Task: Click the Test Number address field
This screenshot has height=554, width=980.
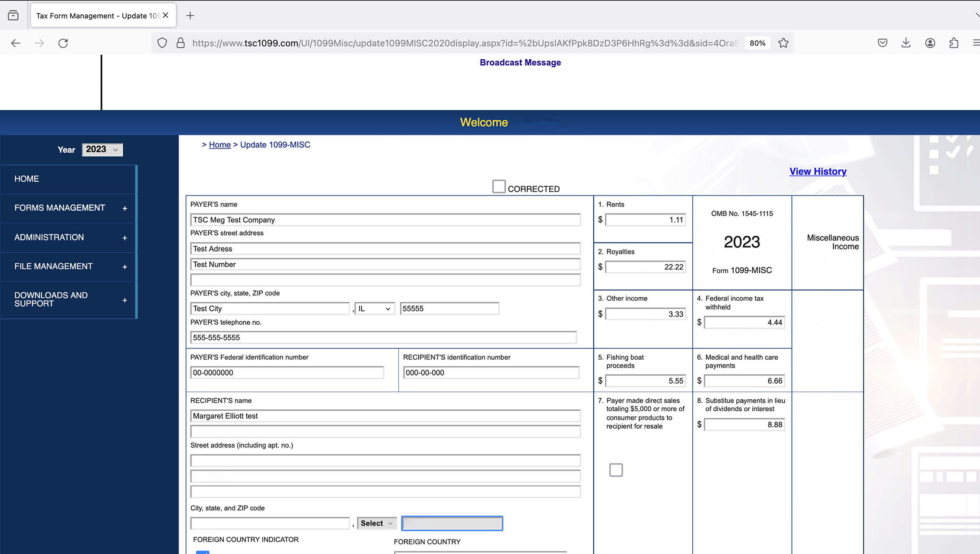Action: (x=385, y=264)
